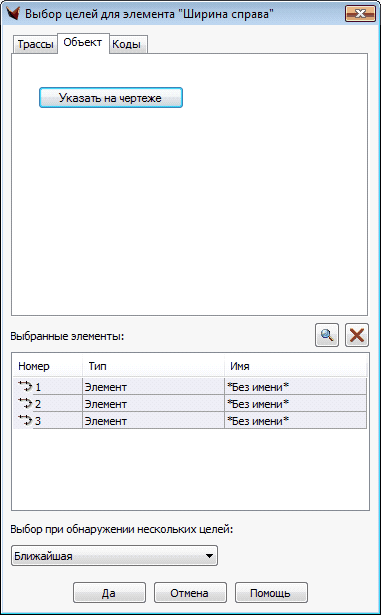Switch to the Трассы tab
Viewport: 381px width, 615px height.
click(35, 44)
